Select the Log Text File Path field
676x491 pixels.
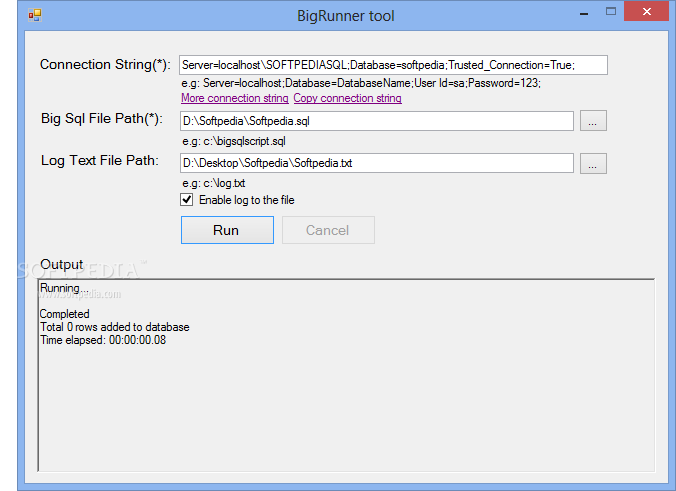(x=376, y=163)
